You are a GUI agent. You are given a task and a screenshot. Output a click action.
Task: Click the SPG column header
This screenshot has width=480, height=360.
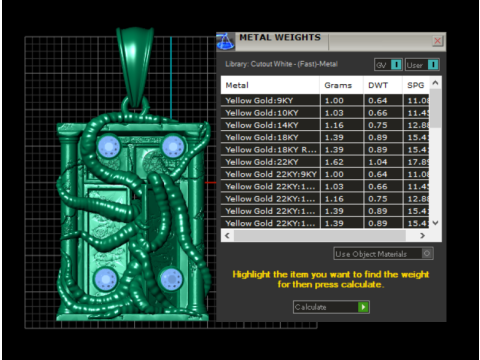point(416,85)
